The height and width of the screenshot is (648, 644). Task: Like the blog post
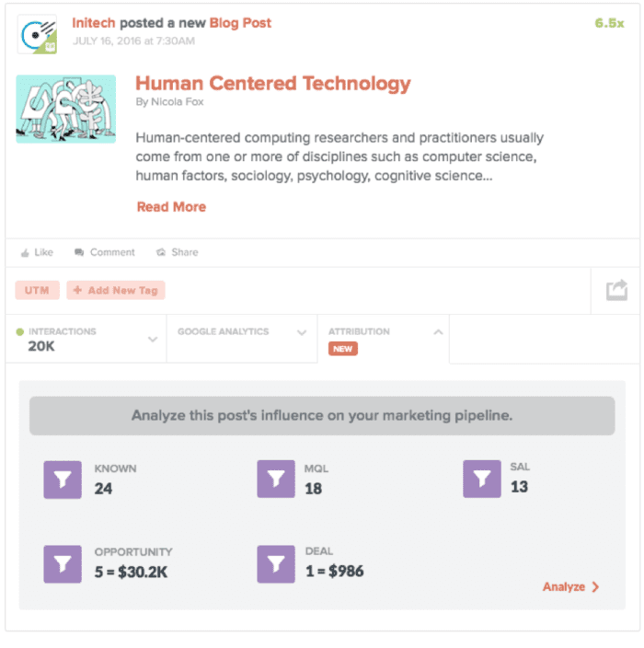coord(37,252)
